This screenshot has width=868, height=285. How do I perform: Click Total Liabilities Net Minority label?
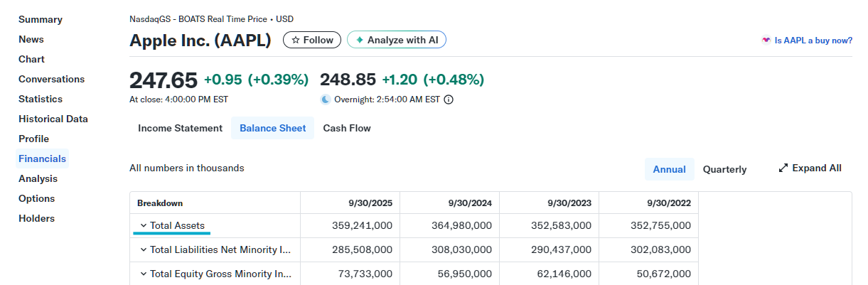220,250
